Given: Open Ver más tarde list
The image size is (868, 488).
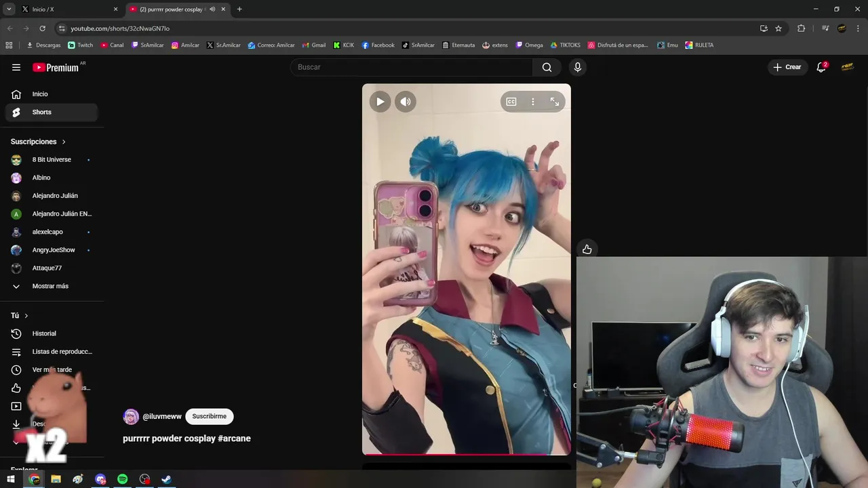Looking at the screenshot, I should point(52,370).
